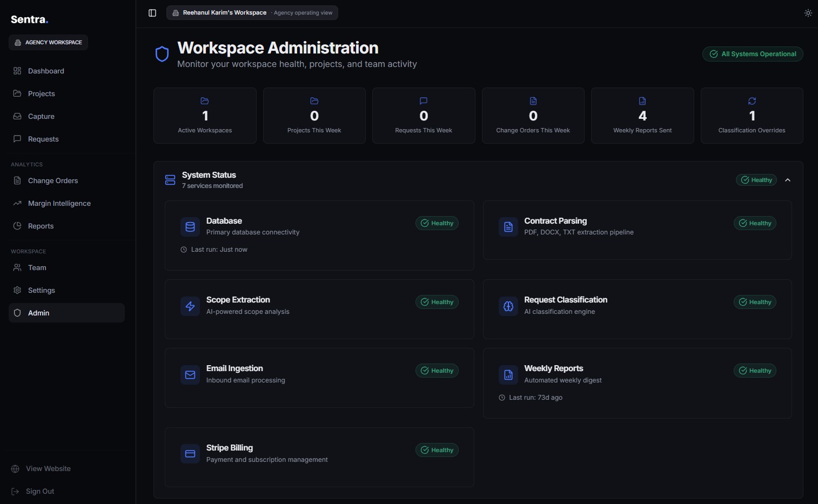Click the Request Classification brain icon
Viewport: 818px width, 504px height.
pos(508,306)
